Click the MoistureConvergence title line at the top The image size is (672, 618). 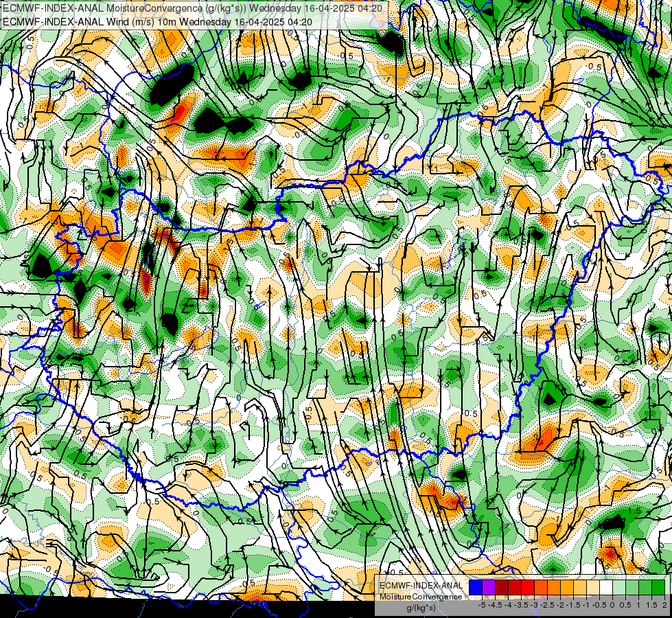[192, 8]
